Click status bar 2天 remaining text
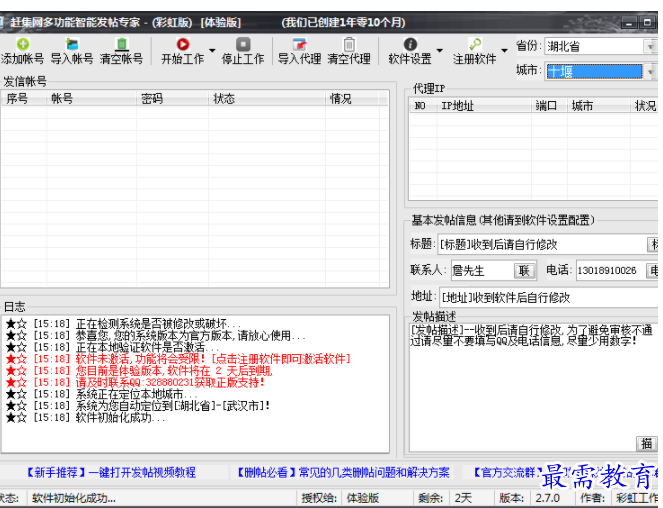Image resolution: width=663 pixels, height=508 pixels. 463,498
